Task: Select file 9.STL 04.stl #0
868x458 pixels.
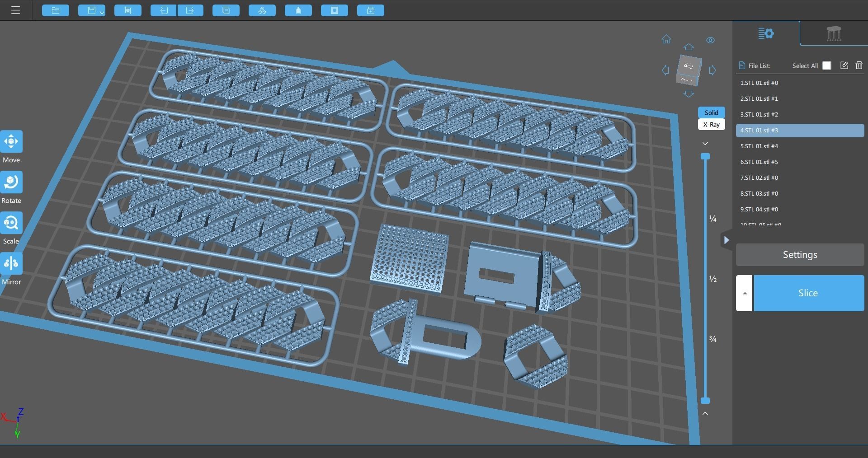Action: 800,210
